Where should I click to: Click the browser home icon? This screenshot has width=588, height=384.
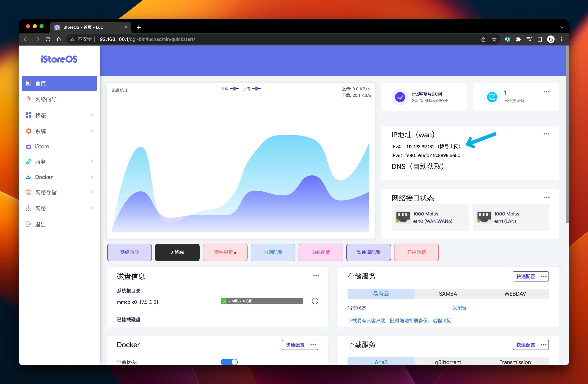[x=59, y=39]
